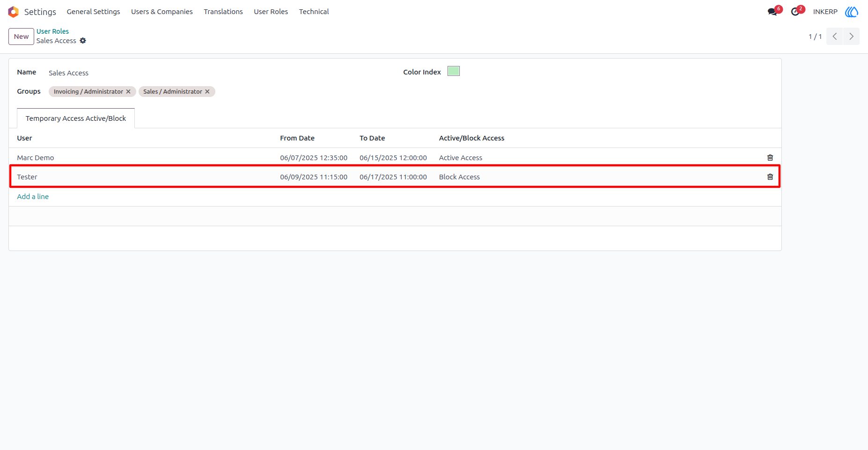Open User Roles top menu
The height and width of the screenshot is (450, 868).
tap(271, 12)
